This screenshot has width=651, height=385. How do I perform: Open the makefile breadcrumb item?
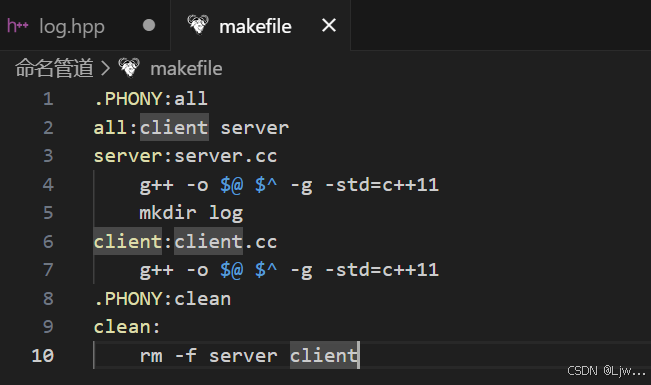(x=186, y=69)
